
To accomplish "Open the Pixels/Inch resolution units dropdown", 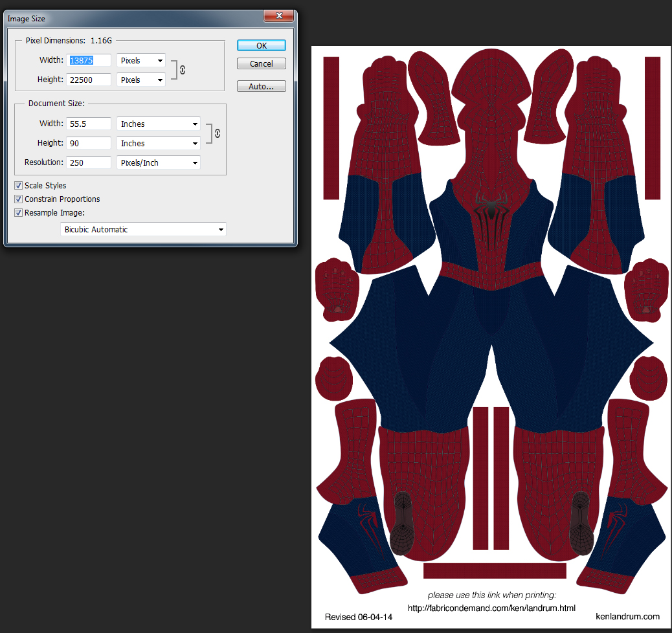I will pos(159,162).
